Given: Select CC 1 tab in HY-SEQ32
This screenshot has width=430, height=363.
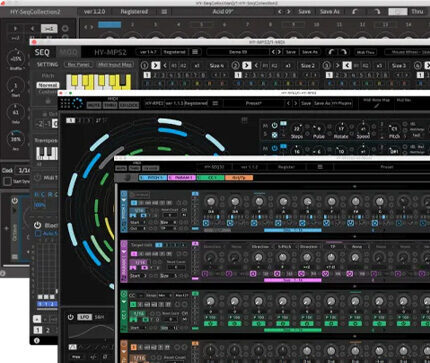Looking at the screenshot, I should (211, 178).
